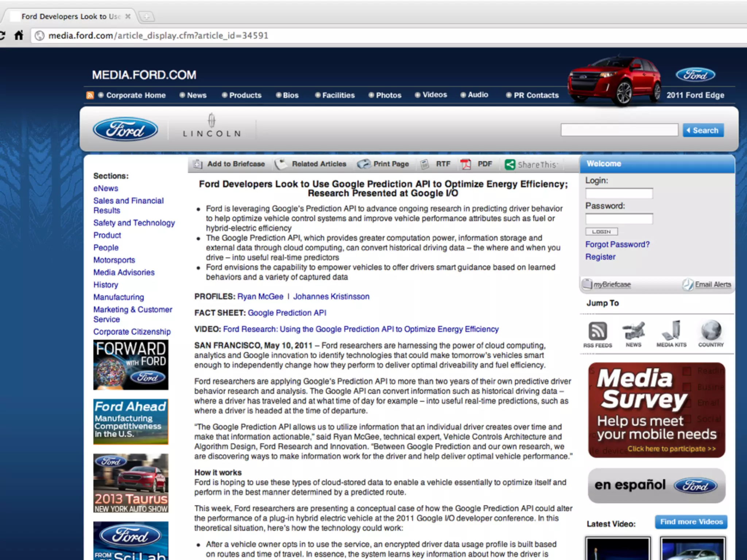Open the Bios navigation item
Image resolution: width=747 pixels, height=560 pixels.
point(291,95)
